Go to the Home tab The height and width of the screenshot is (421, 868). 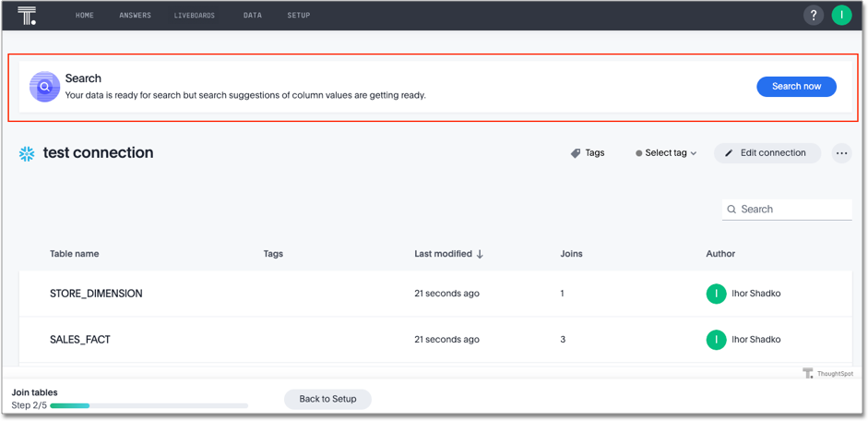coord(85,16)
